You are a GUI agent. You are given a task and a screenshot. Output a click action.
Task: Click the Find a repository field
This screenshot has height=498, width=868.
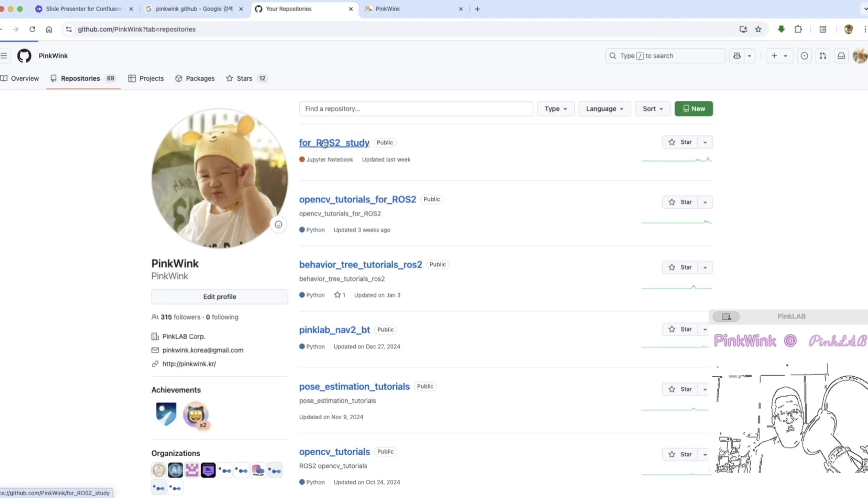point(415,109)
